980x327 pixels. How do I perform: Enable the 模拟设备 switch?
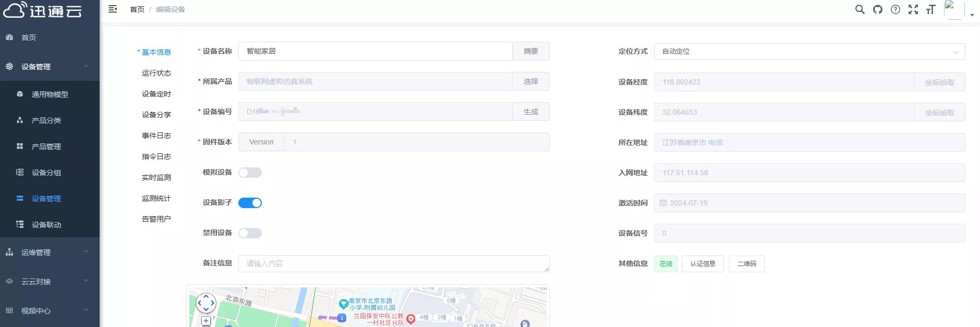point(250,173)
